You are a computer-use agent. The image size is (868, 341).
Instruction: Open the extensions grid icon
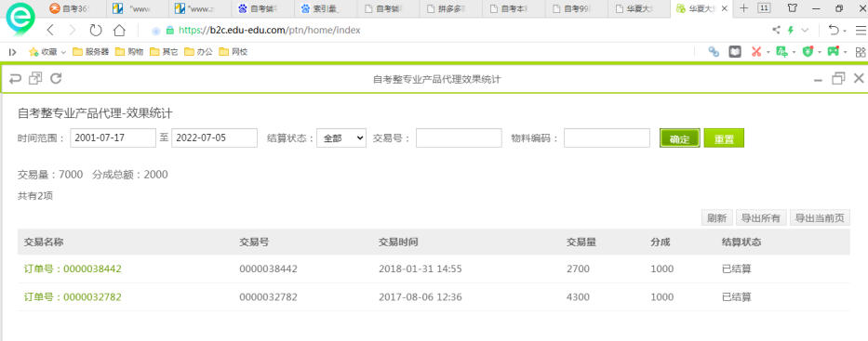[x=861, y=52]
